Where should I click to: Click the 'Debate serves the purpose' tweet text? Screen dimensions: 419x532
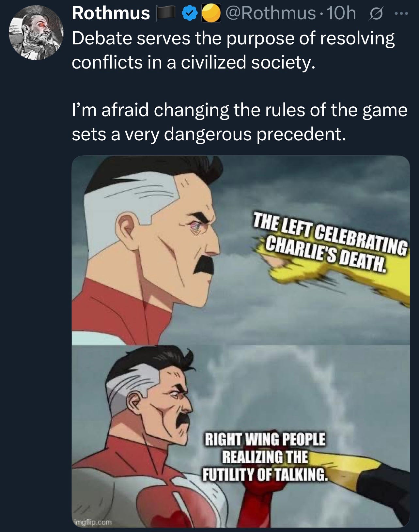pyautogui.click(x=233, y=50)
